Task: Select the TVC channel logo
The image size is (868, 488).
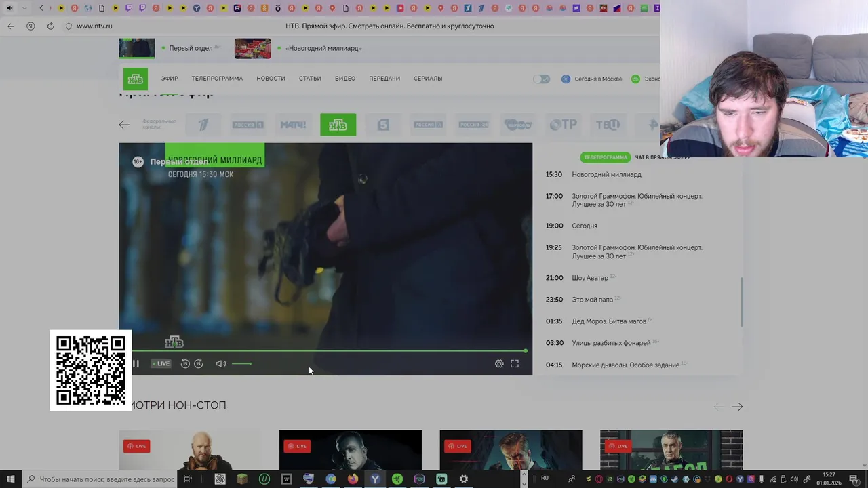Action: pos(608,125)
